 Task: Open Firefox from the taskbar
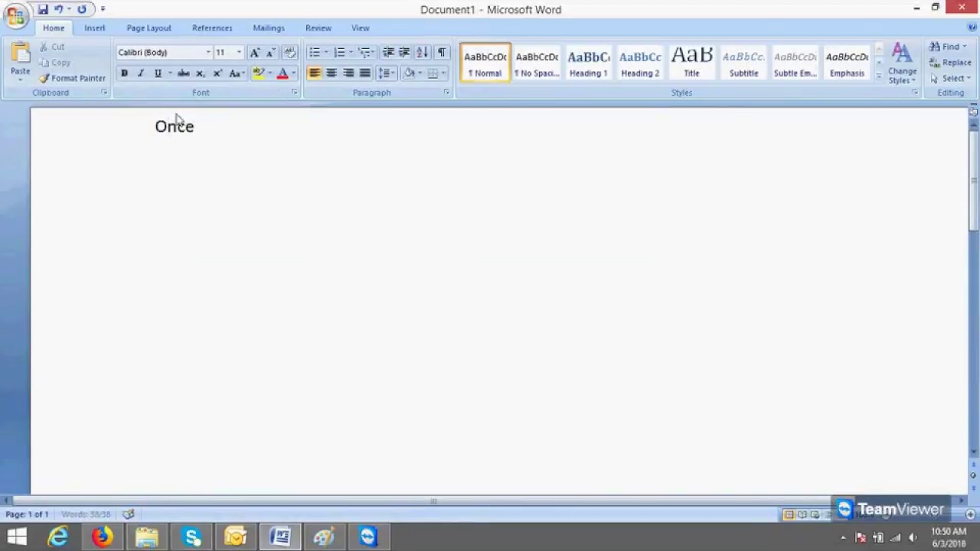[x=103, y=536]
